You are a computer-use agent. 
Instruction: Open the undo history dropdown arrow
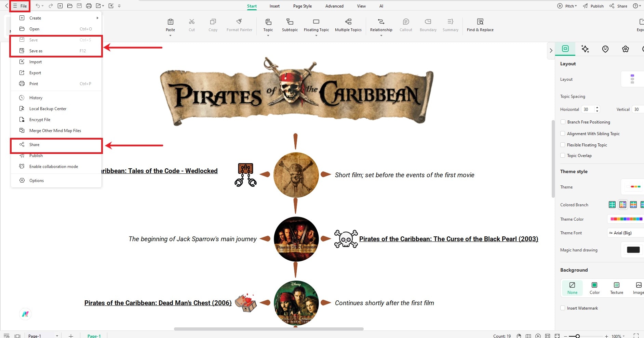click(x=42, y=6)
